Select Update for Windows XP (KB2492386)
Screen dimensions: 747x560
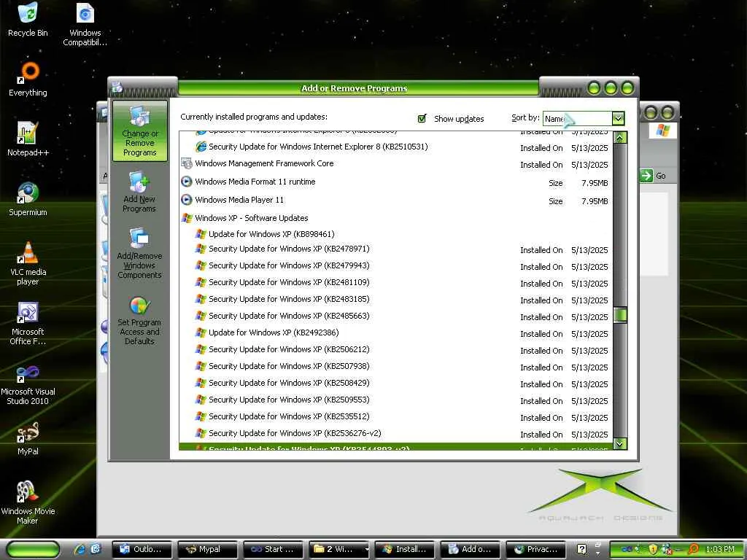274,332
